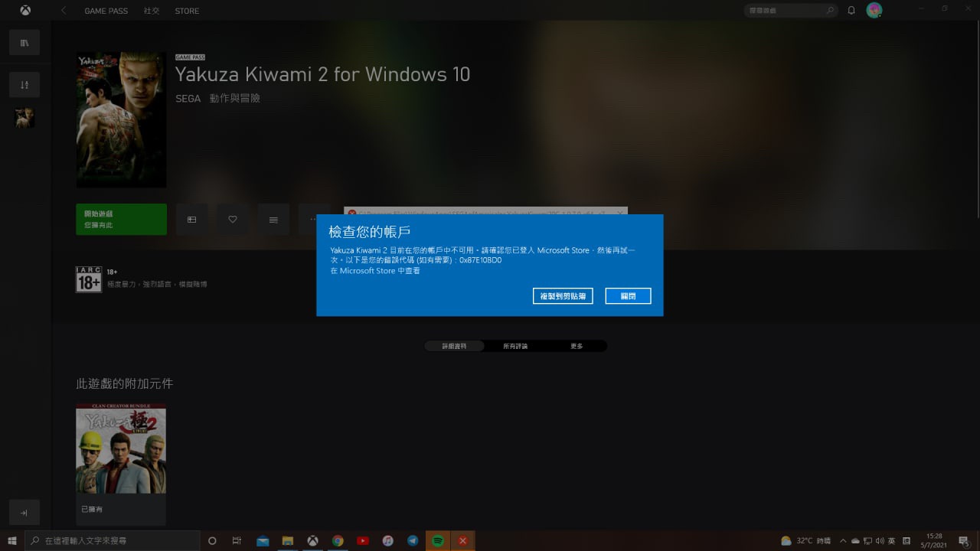
Task: Click 關閉 to dismiss the dialog
Action: [x=628, y=296]
